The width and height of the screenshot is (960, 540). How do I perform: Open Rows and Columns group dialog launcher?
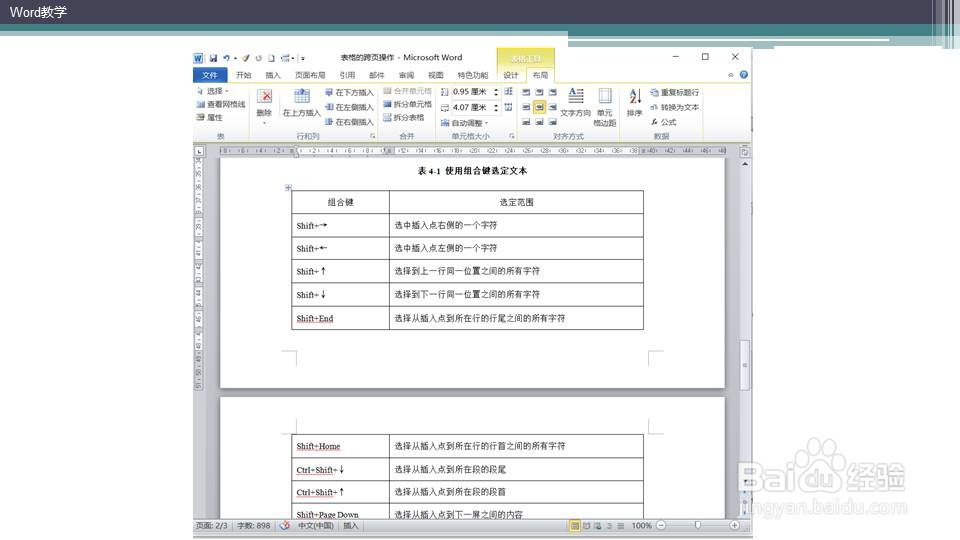tap(372, 136)
